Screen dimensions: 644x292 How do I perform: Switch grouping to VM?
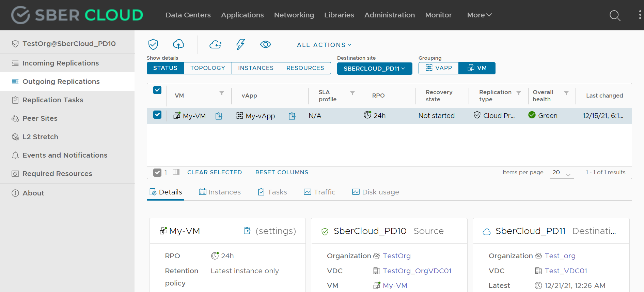477,68
